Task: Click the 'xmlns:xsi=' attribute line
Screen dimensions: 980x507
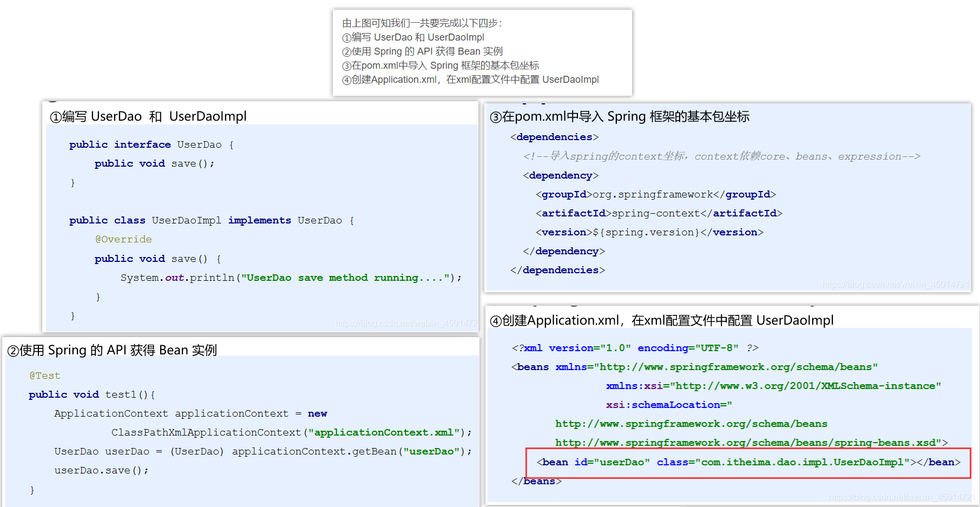Action: [x=774, y=386]
